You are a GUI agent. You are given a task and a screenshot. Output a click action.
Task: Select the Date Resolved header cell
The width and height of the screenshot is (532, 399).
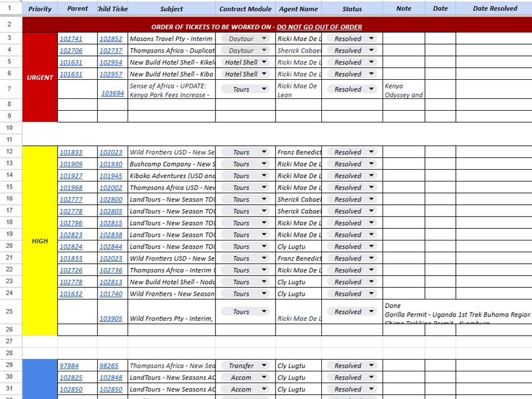[495, 9]
